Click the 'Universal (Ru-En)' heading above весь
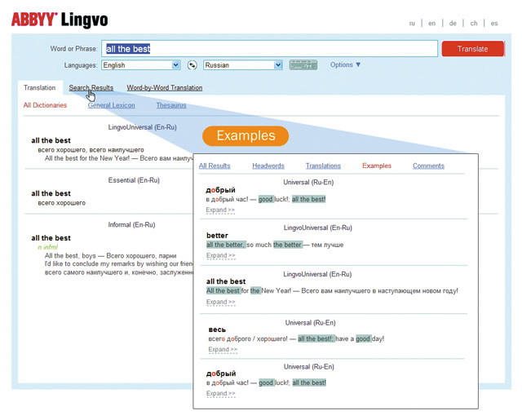Screen dimensions: 522x420 pyautogui.click(x=310, y=323)
